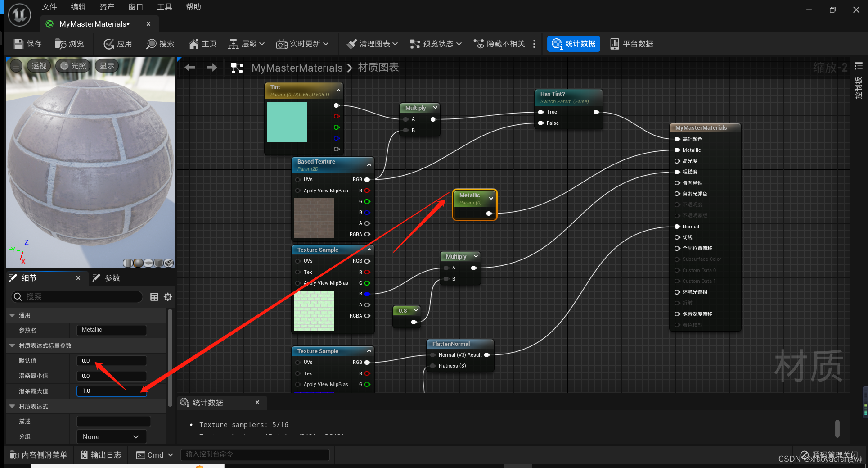Open dropdown on the 0.8 constant node
The image size is (868, 468).
pyautogui.click(x=416, y=310)
